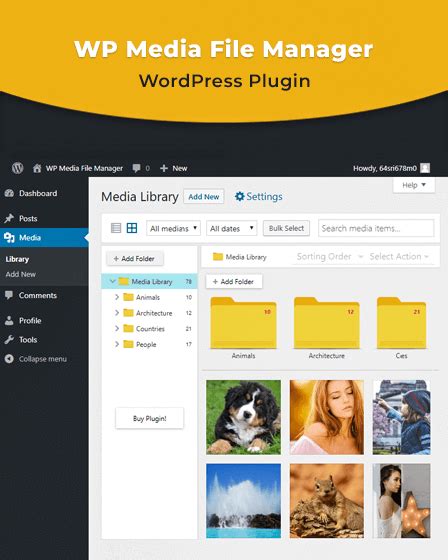Click the WordPress logo in admin bar
Image resolution: width=448 pixels, height=560 pixels.
tap(18, 168)
